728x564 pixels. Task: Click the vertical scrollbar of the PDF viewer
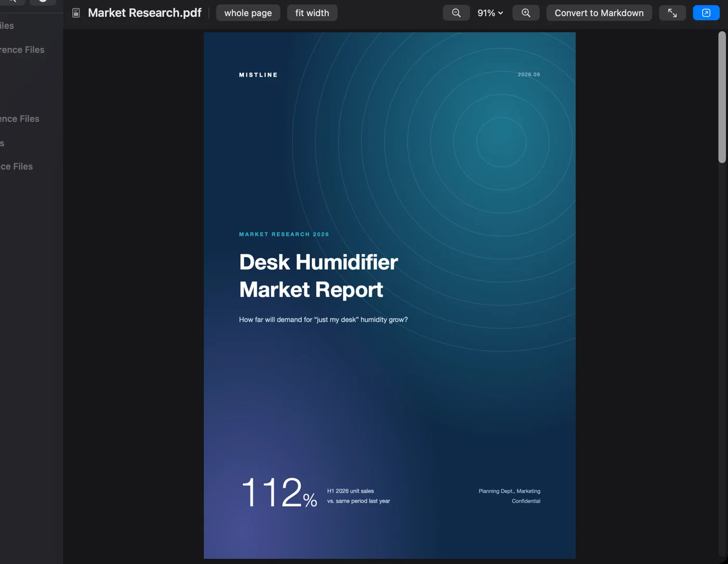click(x=722, y=97)
